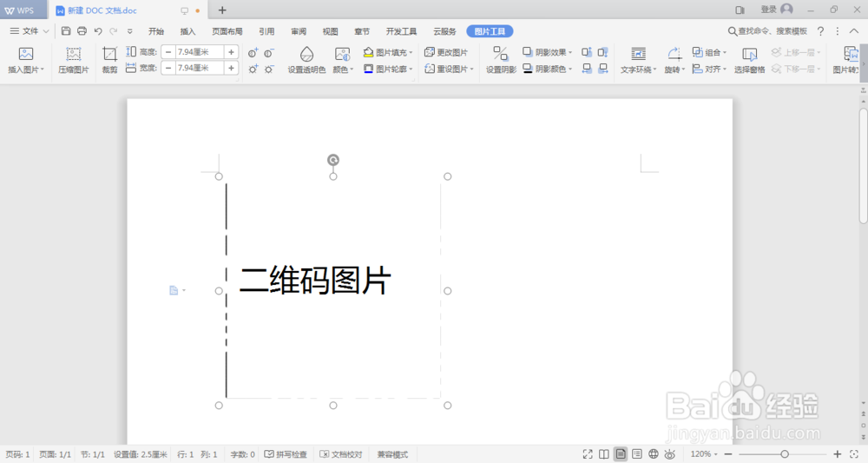This screenshot has height=463, width=868.
Task: Open the 开发工具 developer tab
Action: (401, 31)
